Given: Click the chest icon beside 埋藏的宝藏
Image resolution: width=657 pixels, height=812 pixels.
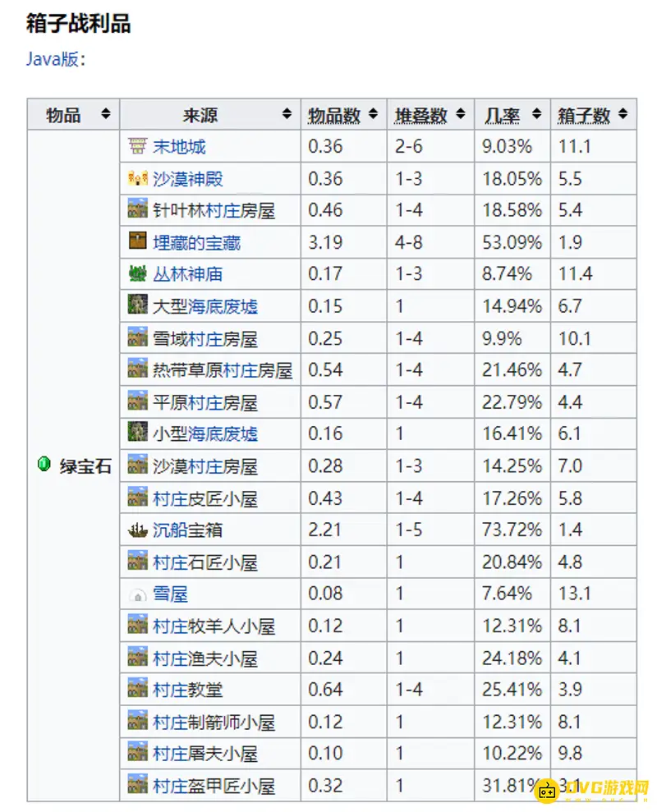Looking at the screenshot, I should click(138, 241).
